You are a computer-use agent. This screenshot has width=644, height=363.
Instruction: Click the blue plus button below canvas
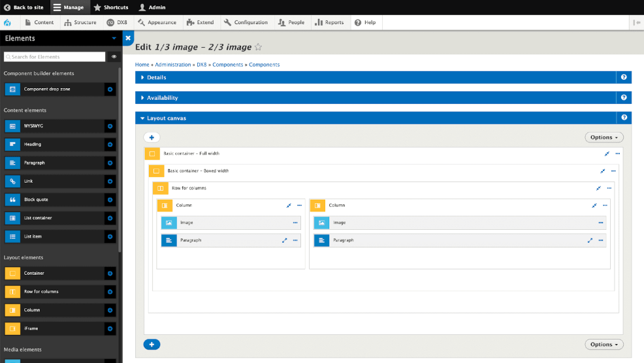(152, 344)
